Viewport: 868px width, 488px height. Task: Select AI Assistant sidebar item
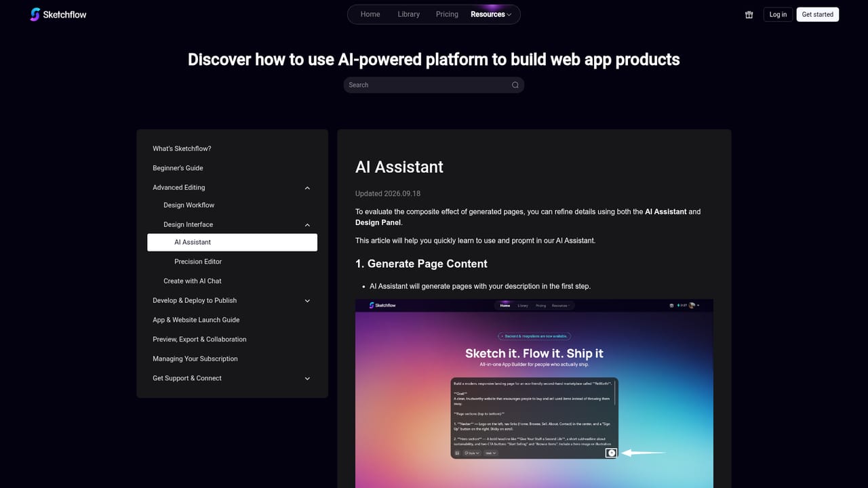pyautogui.click(x=232, y=243)
